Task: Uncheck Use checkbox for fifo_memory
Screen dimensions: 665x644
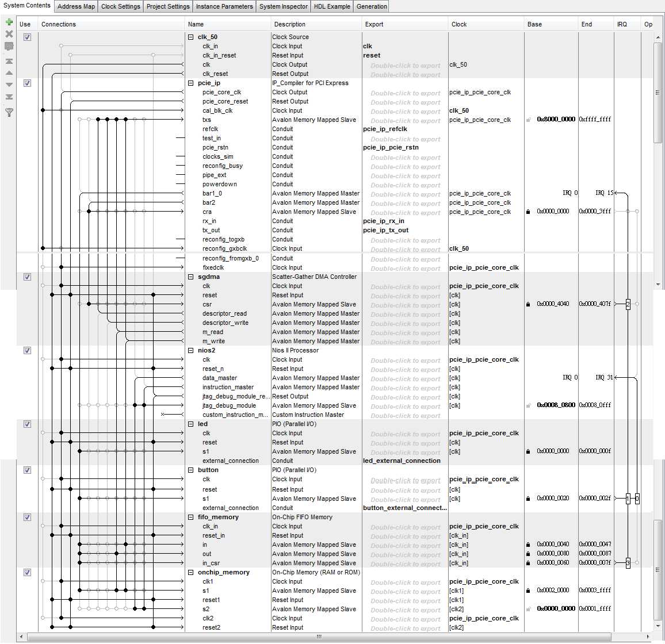Action: point(27,517)
